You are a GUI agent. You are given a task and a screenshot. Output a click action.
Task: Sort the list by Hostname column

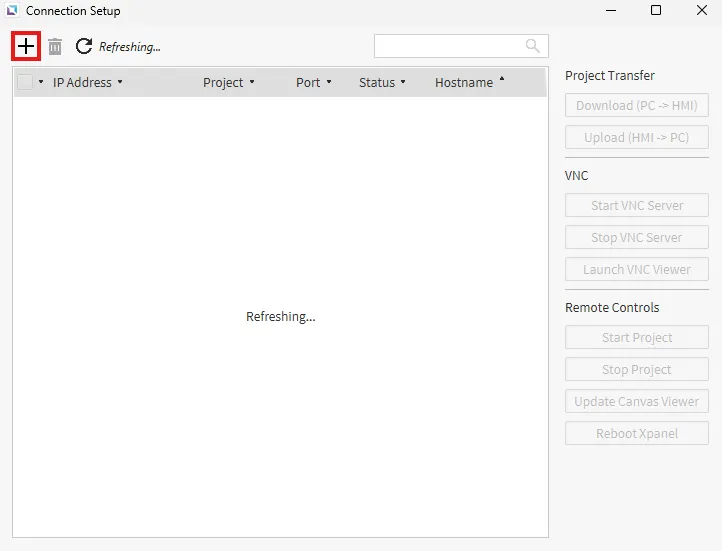coord(464,82)
